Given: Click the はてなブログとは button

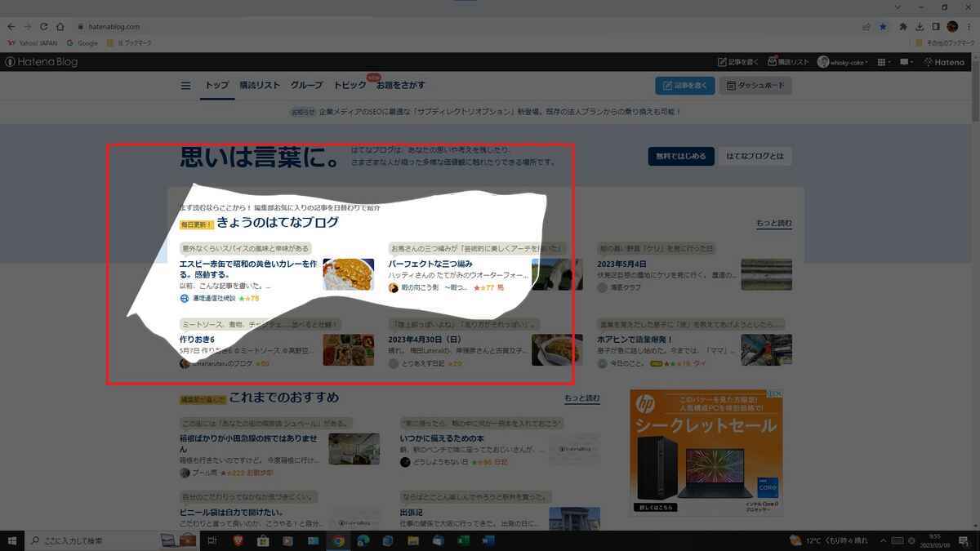Looking at the screenshot, I should (755, 156).
